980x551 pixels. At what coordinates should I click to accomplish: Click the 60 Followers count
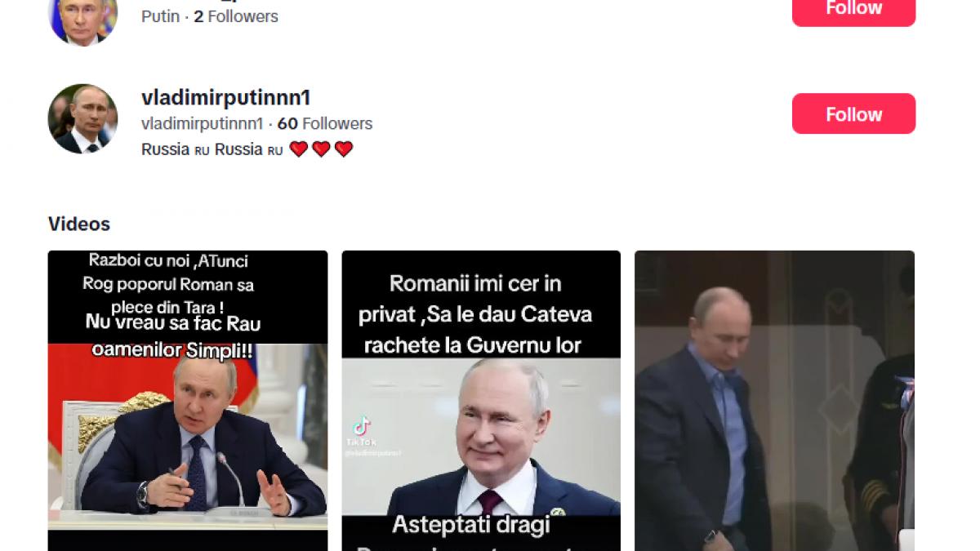tap(325, 123)
